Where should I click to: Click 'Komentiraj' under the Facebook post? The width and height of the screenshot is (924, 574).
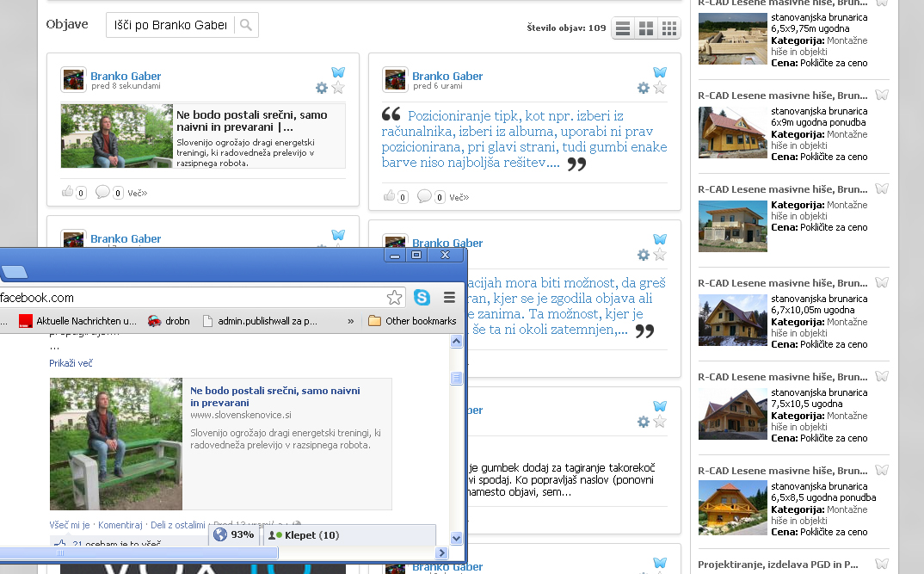(x=120, y=524)
